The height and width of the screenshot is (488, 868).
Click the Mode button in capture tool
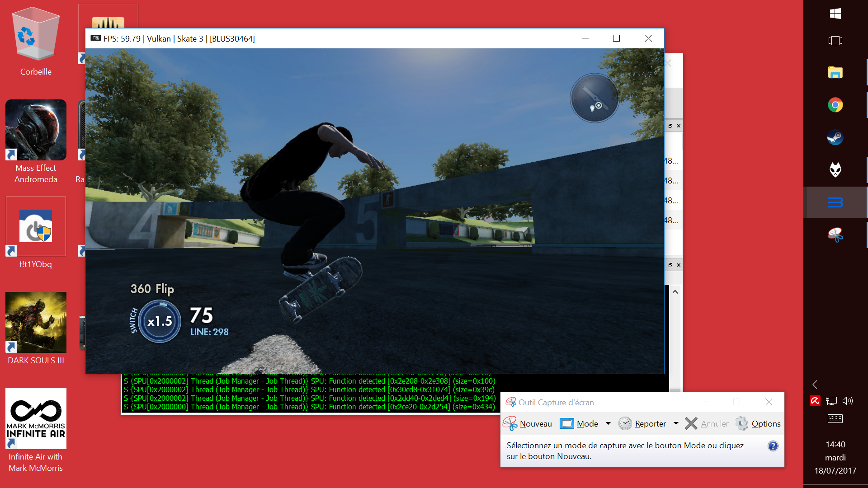[x=580, y=423]
